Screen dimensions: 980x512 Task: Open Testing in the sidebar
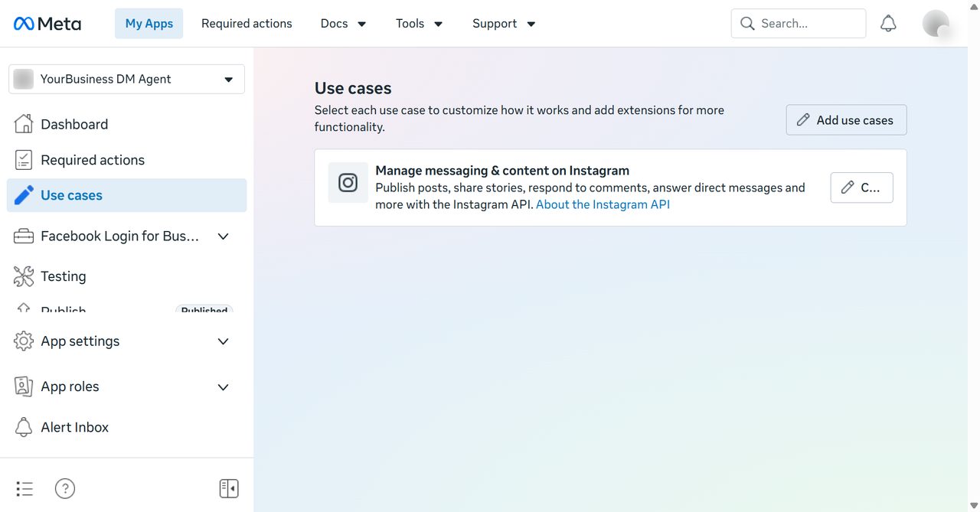[126, 276]
